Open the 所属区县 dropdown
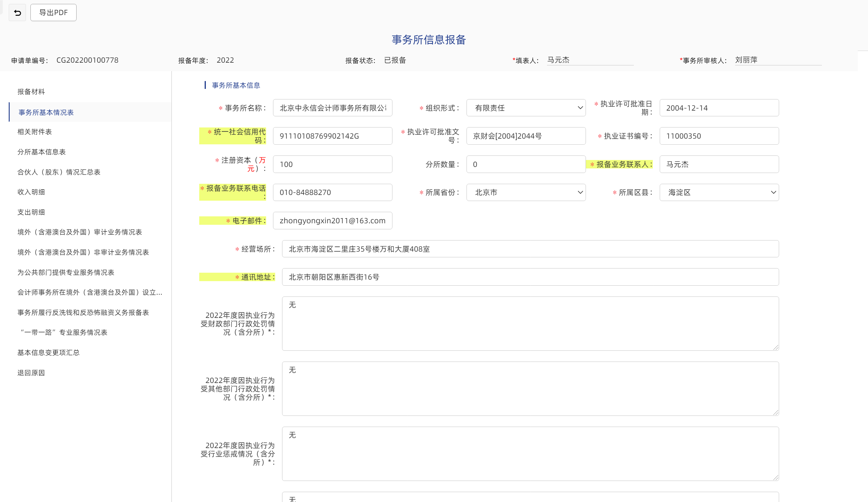The height and width of the screenshot is (502, 868). pos(719,193)
